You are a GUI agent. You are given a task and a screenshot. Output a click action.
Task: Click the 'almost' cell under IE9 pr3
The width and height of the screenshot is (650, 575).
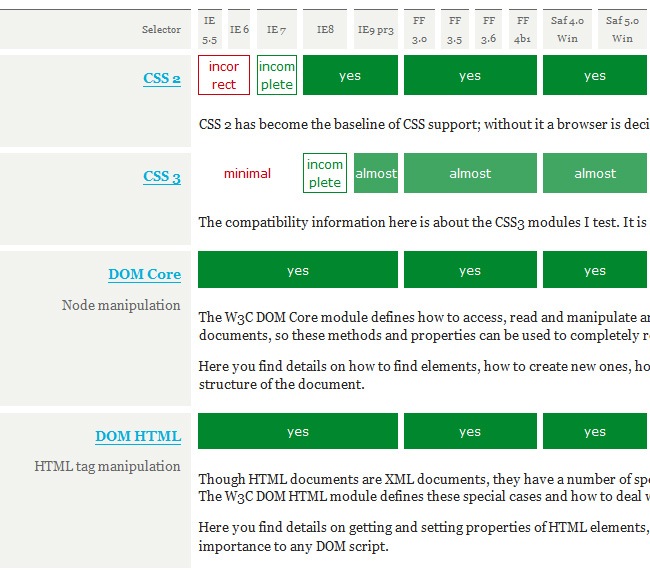click(x=376, y=174)
